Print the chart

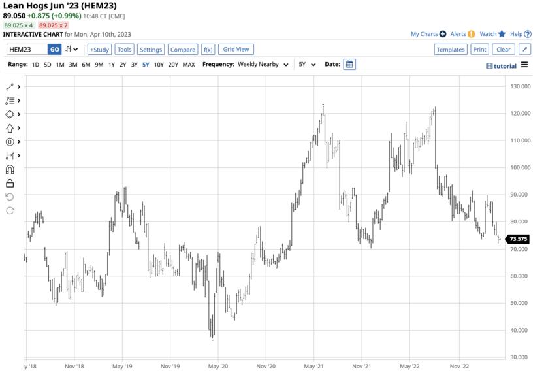(x=479, y=50)
